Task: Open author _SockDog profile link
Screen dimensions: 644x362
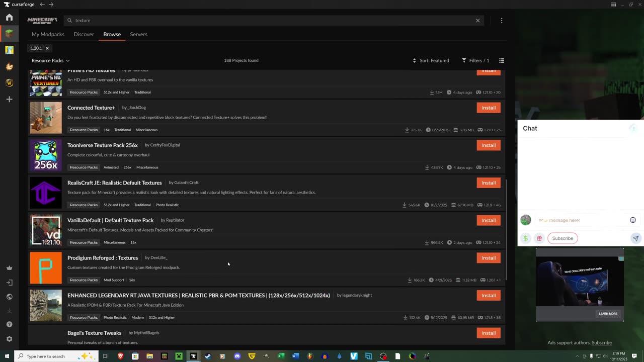Action: [137, 108]
